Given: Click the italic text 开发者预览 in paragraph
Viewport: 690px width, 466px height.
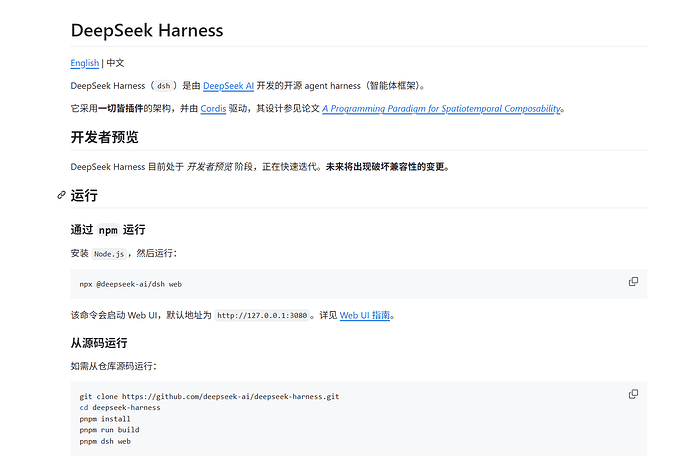Looking at the screenshot, I should 209,167.
